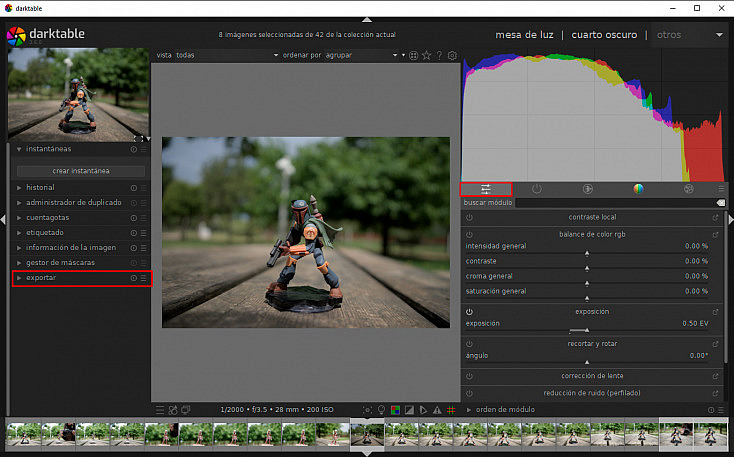Open the help question mark icon
734x457 pixels.
click(439, 55)
